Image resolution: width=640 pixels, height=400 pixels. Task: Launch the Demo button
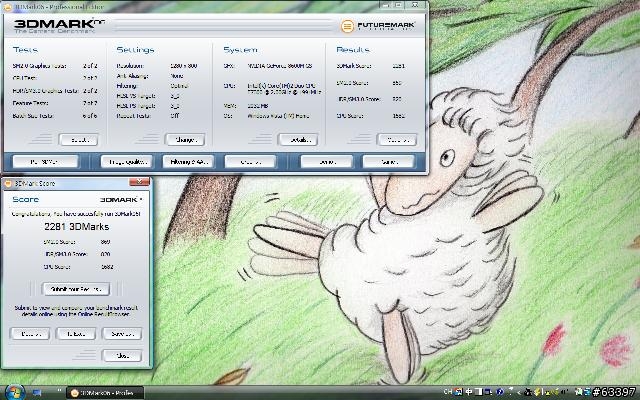327,162
